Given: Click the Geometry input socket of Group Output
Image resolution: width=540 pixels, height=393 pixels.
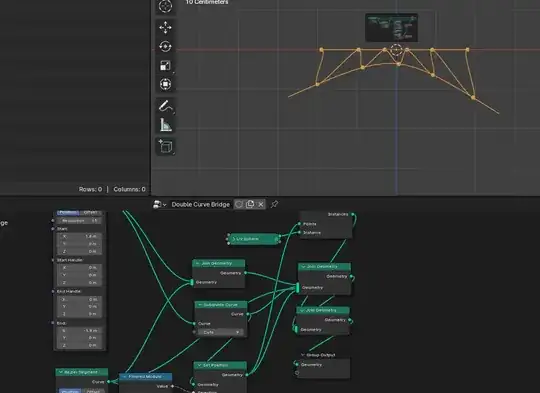Looking at the screenshot, I should (297, 364).
